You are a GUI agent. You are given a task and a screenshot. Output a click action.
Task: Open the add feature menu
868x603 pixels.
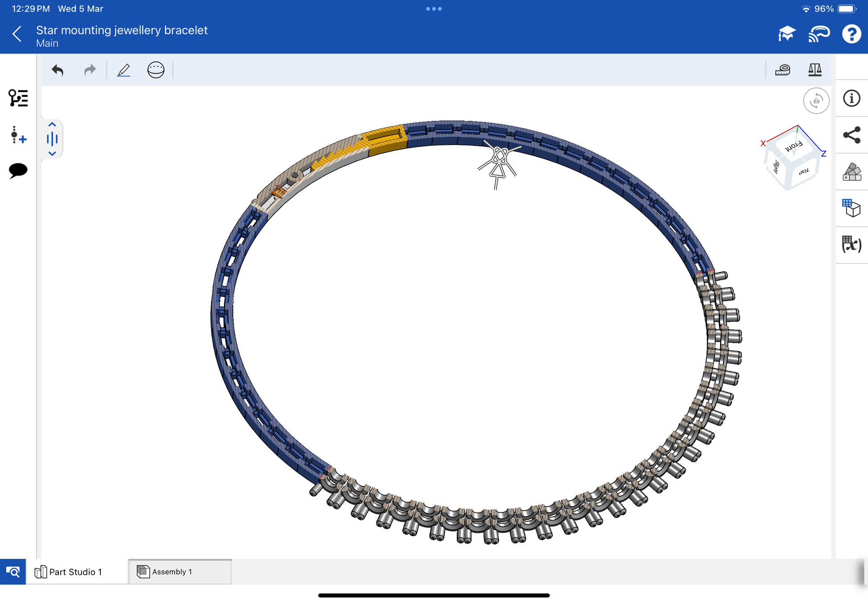coord(18,135)
